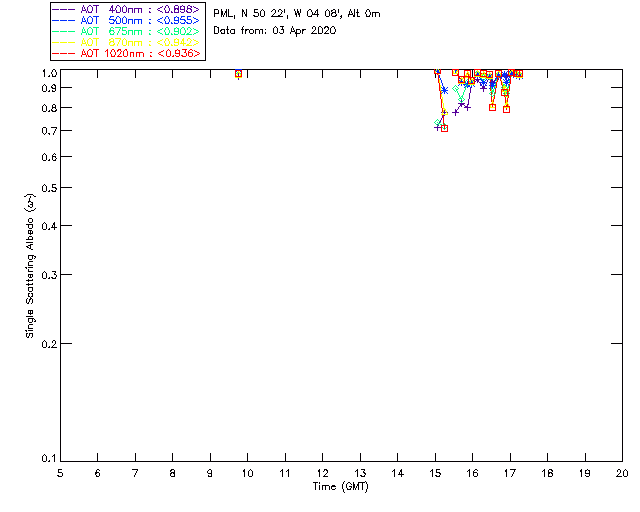Select the 'Data from: 03 Apr 2020' text
The height and width of the screenshot is (512, 640).
(x=275, y=31)
